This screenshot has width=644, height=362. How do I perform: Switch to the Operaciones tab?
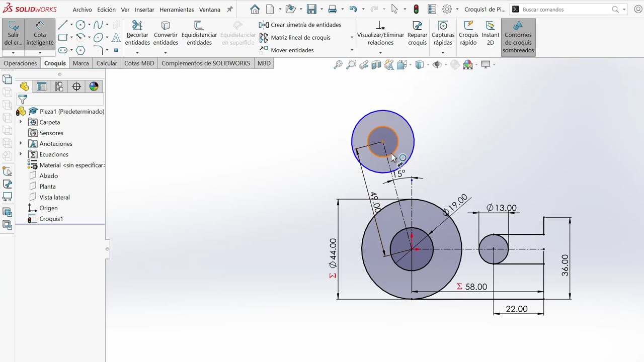coord(20,63)
